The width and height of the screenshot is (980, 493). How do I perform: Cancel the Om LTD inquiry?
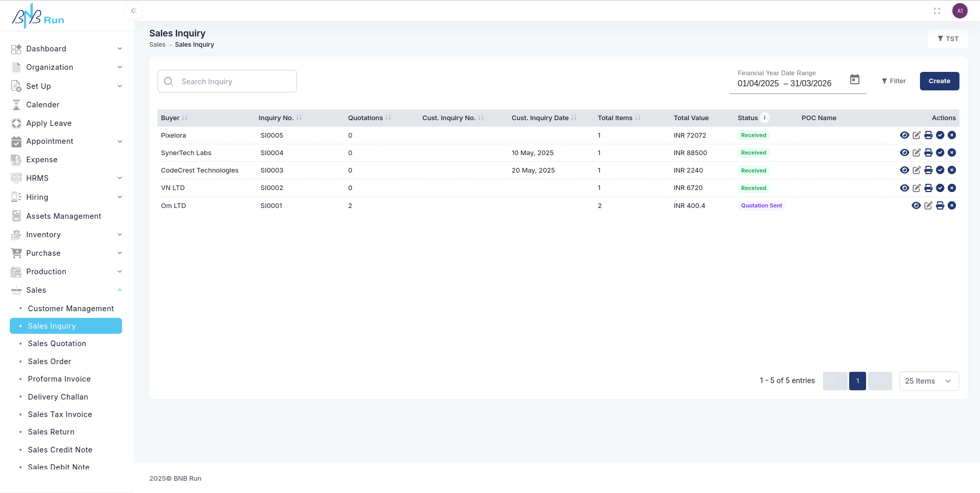(x=952, y=205)
